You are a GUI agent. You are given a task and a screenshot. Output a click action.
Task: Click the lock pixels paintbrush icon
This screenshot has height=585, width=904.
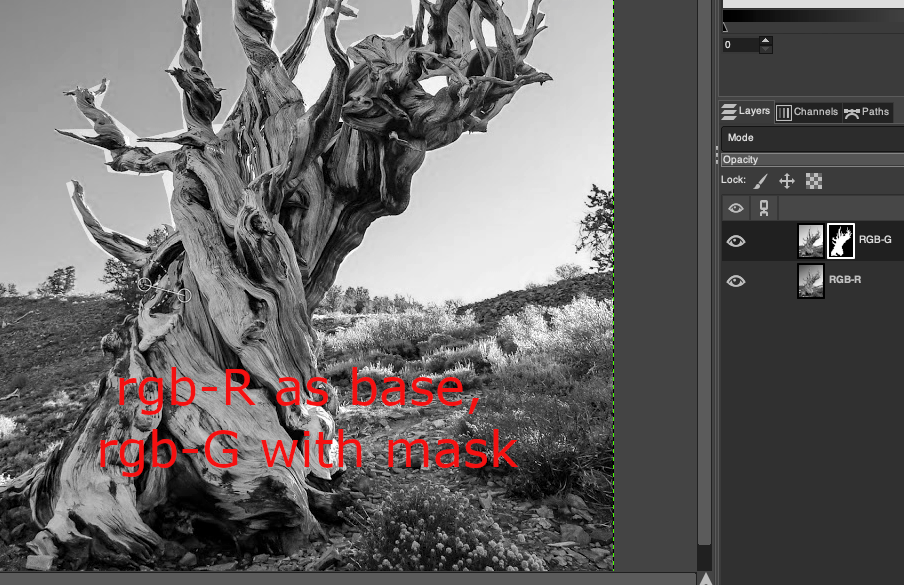(x=760, y=181)
